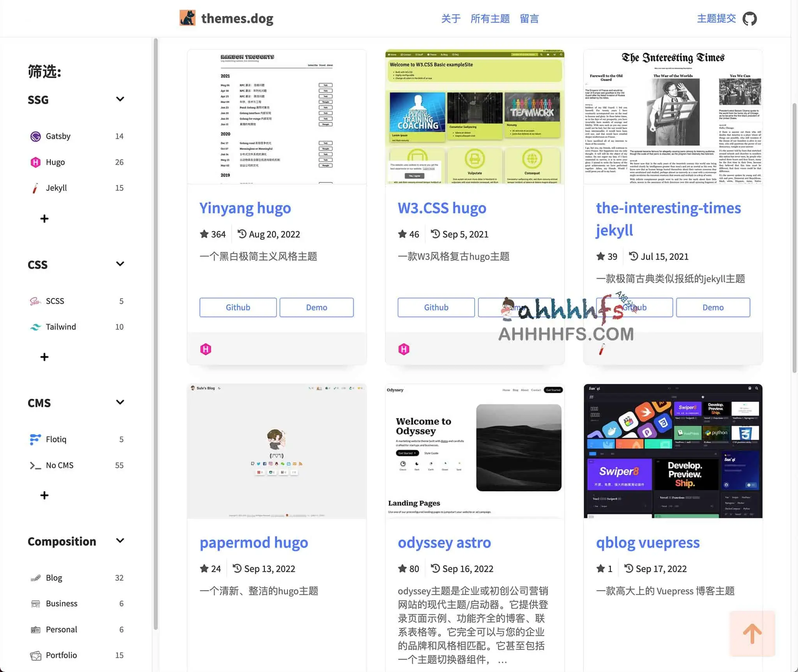Toggle the Gatsby filter
The width and height of the screenshot is (798, 672).
click(58, 136)
